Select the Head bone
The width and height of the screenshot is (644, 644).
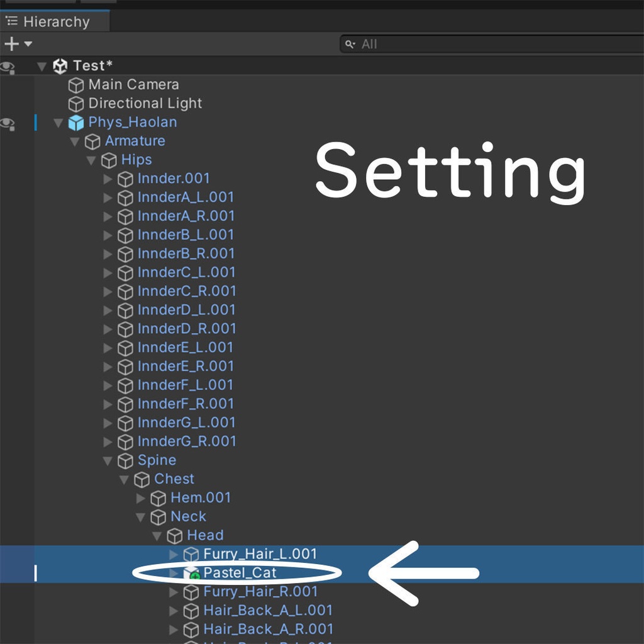[205, 535]
